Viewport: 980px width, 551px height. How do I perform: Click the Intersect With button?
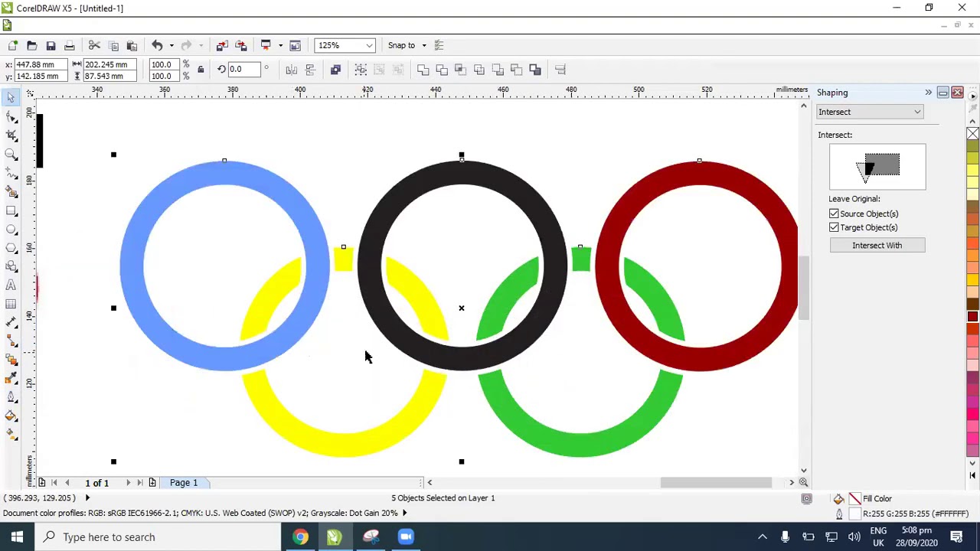pyautogui.click(x=877, y=246)
